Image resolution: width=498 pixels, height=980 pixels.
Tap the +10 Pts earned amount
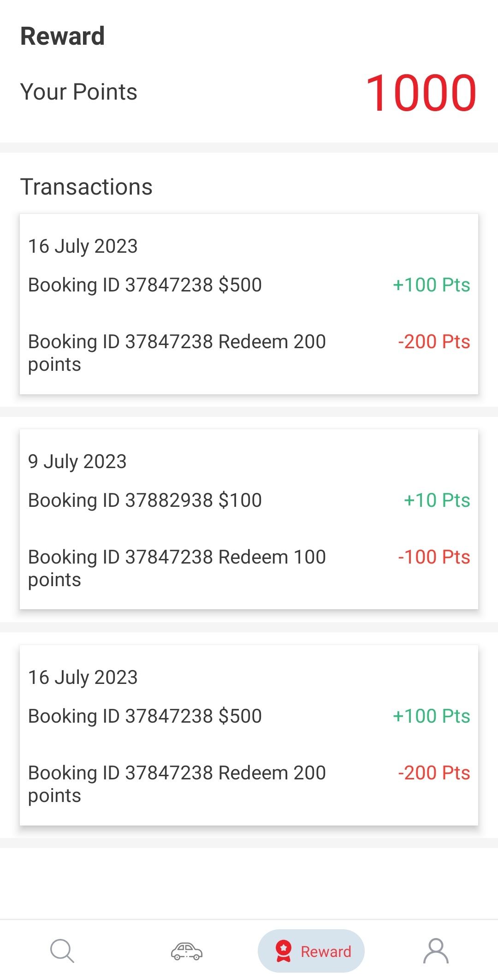point(437,500)
